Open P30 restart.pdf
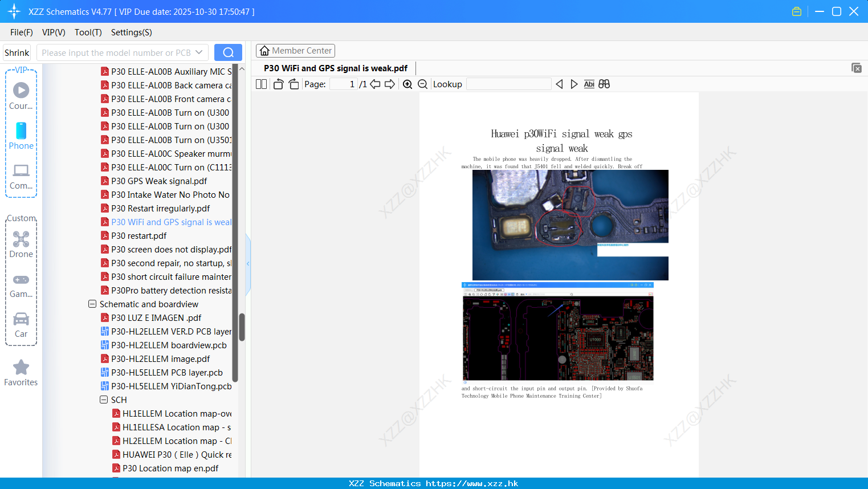868x489 pixels. [134, 236]
